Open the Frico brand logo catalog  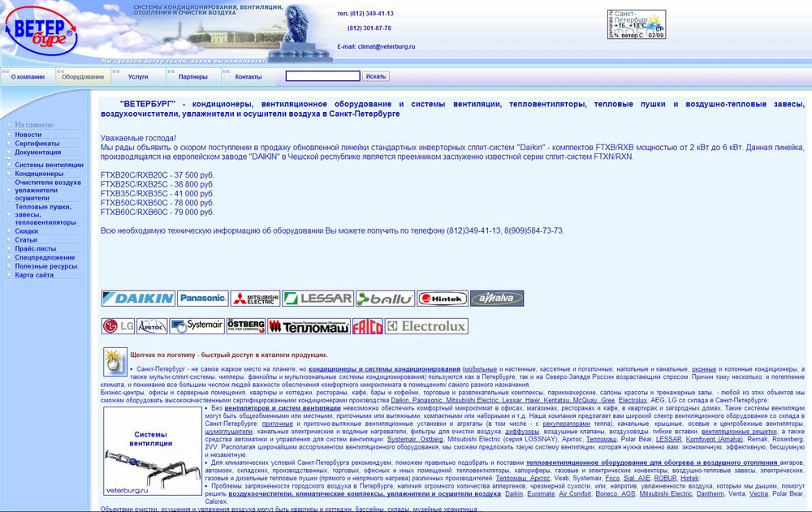367,326
